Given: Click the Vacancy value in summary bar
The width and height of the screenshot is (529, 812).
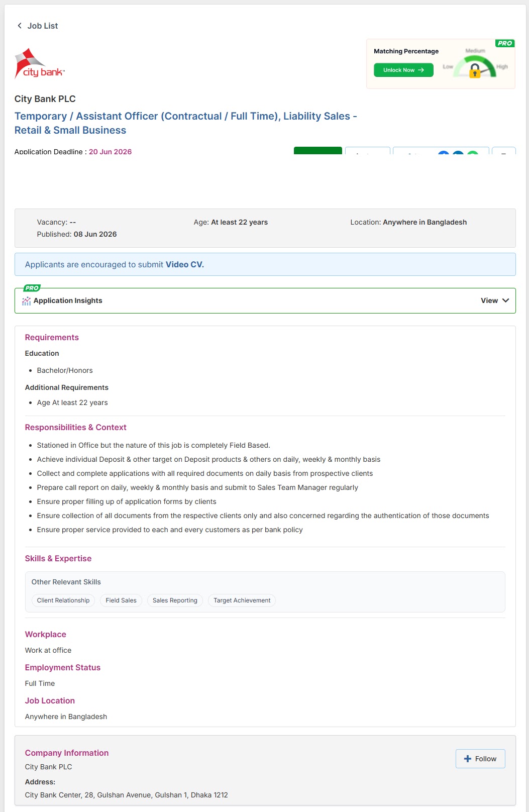Looking at the screenshot, I should (73, 222).
